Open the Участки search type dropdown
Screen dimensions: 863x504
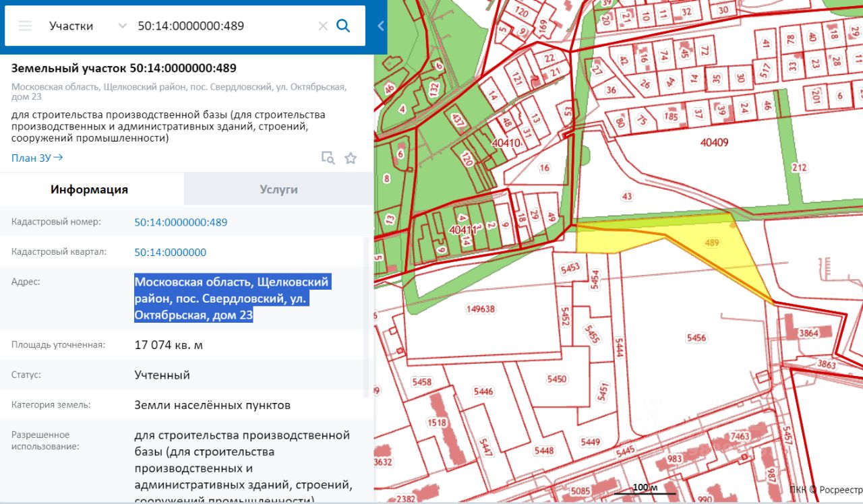[x=88, y=26]
